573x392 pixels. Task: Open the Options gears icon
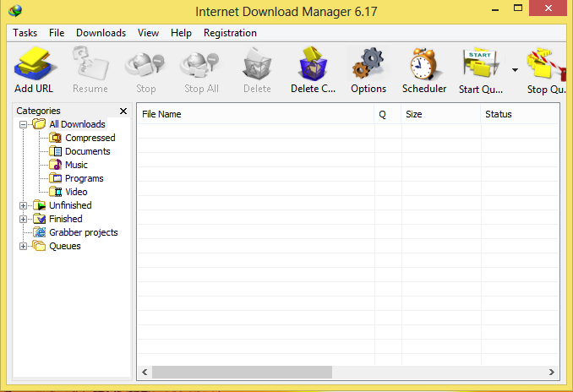(368, 63)
